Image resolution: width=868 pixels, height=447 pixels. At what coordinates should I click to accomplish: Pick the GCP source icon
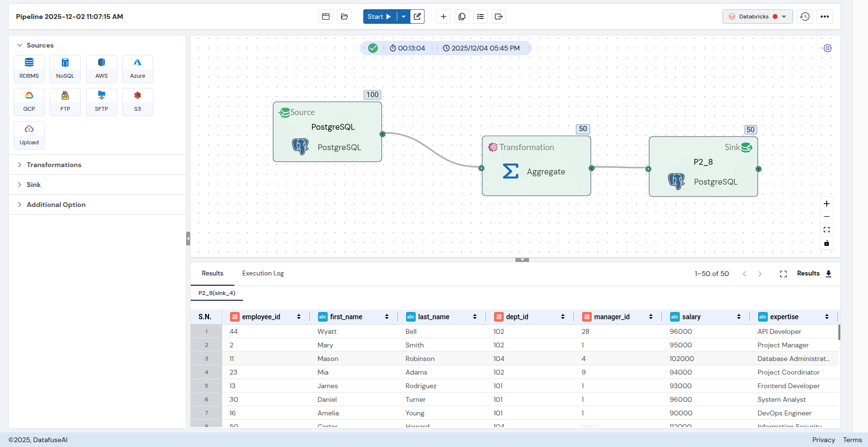(x=29, y=102)
